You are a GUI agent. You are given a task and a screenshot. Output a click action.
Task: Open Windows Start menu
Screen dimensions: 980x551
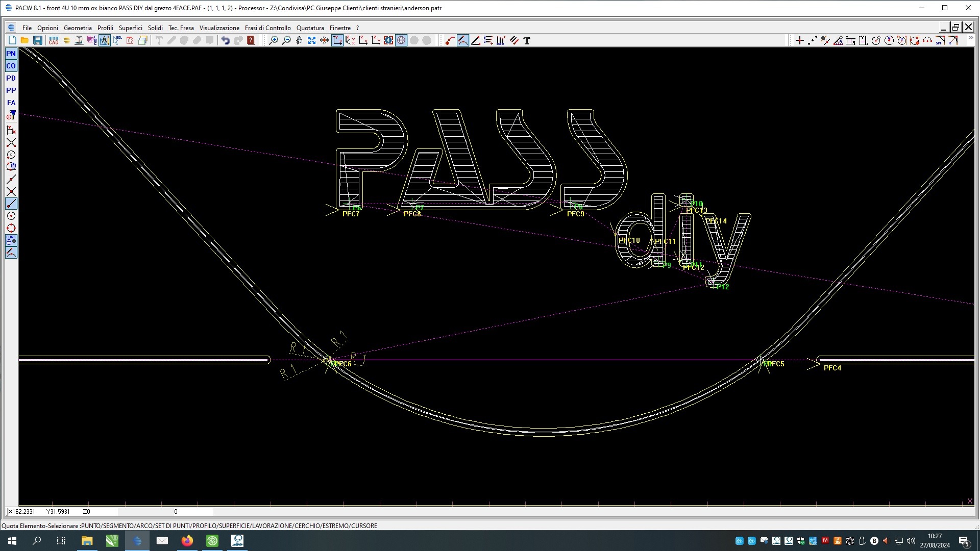coord(12,541)
